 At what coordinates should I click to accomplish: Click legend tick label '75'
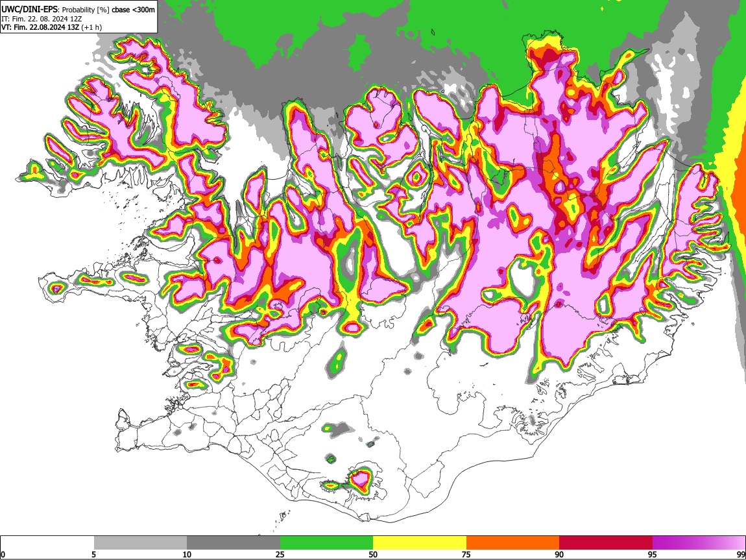(466, 555)
